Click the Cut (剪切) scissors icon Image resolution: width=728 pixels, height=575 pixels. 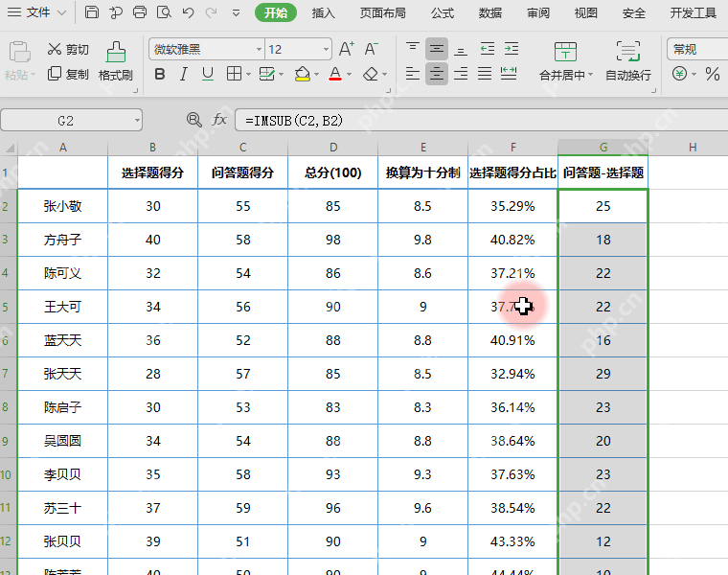(55, 49)
